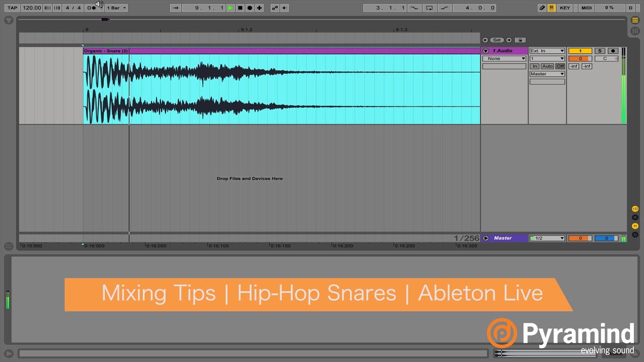
Task: Toggle the Punch-Out switch icon
Action: tap(444, 8)
